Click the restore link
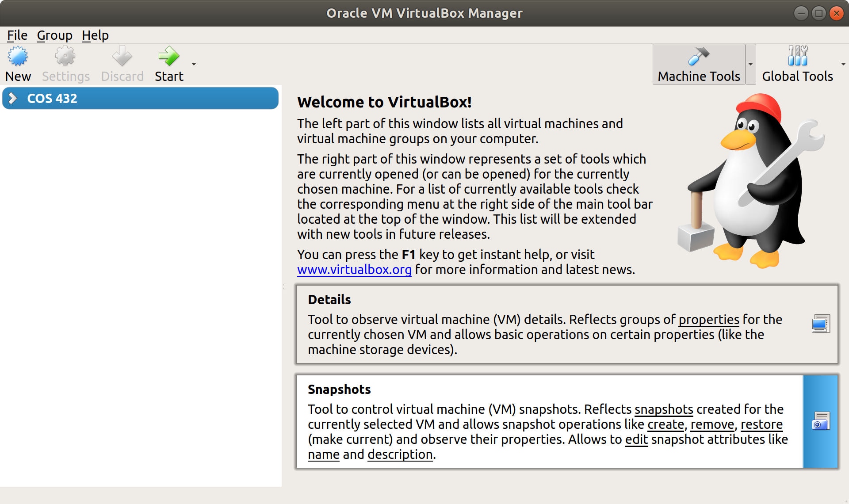The image size is (849, 504). pos(761,424)
